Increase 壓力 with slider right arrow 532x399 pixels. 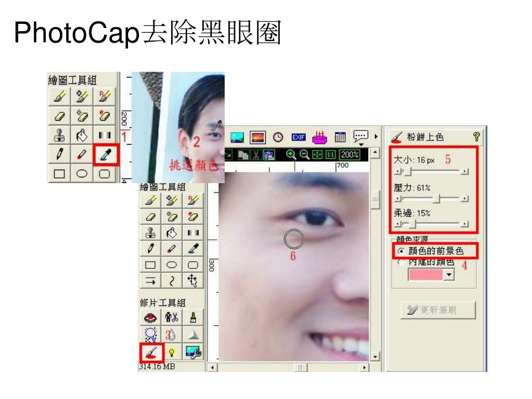pos(464,199)
